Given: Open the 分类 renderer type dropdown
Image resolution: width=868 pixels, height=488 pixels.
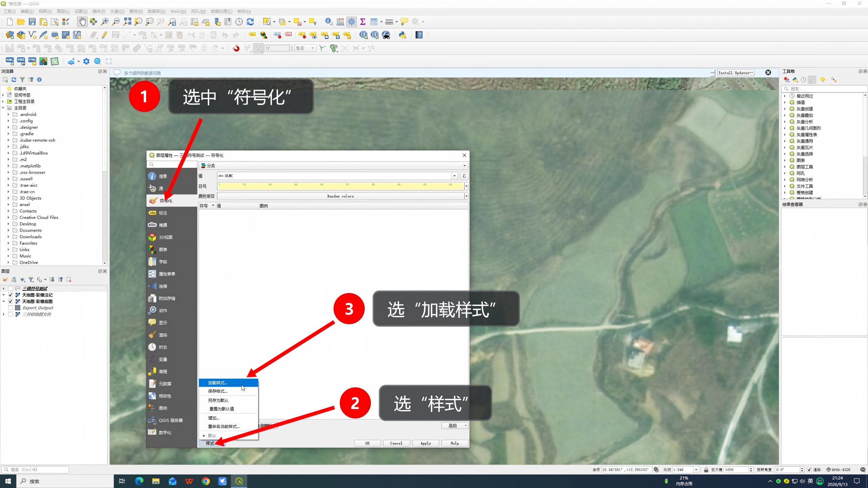Looking at the screenshot, I should coord(334,166).
